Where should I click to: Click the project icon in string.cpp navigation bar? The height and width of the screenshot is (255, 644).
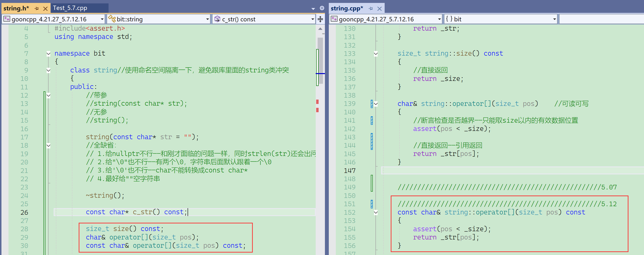(x=334, y=19)
